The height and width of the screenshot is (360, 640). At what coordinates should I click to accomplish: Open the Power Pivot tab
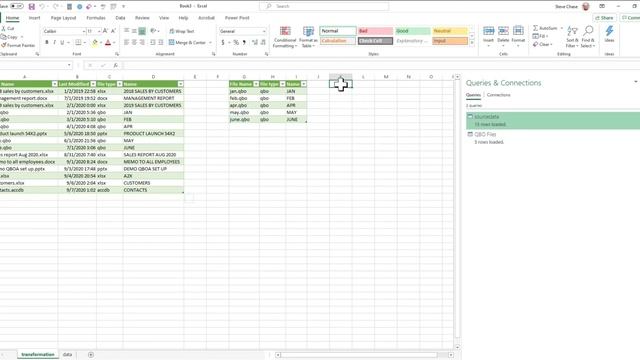tap(237, 18)
